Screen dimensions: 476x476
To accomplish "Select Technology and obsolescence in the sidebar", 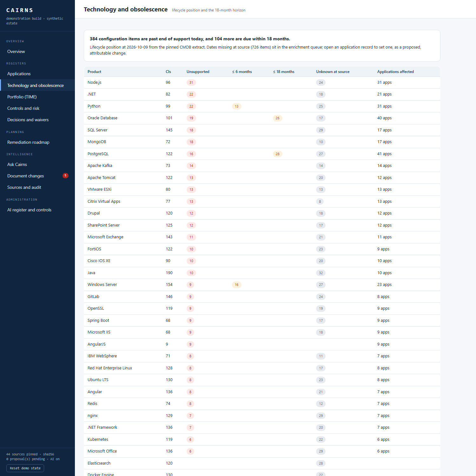I will coord(37,85).
